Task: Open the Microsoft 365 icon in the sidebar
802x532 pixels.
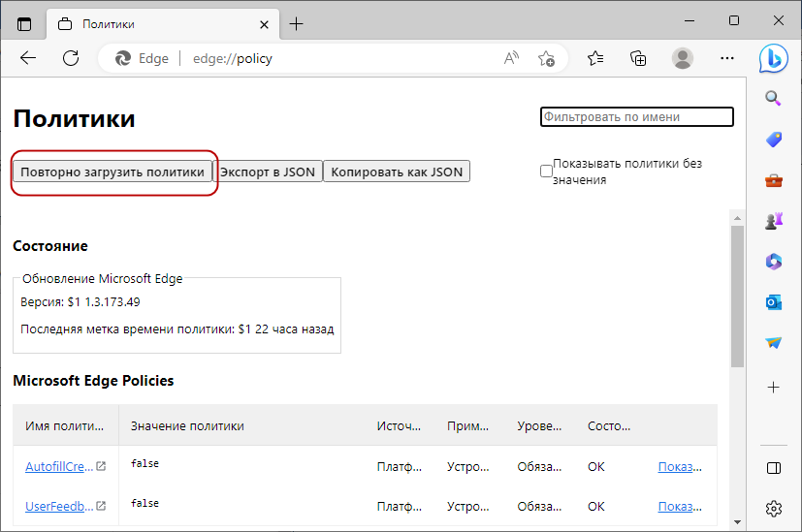Action: point(773,261)
